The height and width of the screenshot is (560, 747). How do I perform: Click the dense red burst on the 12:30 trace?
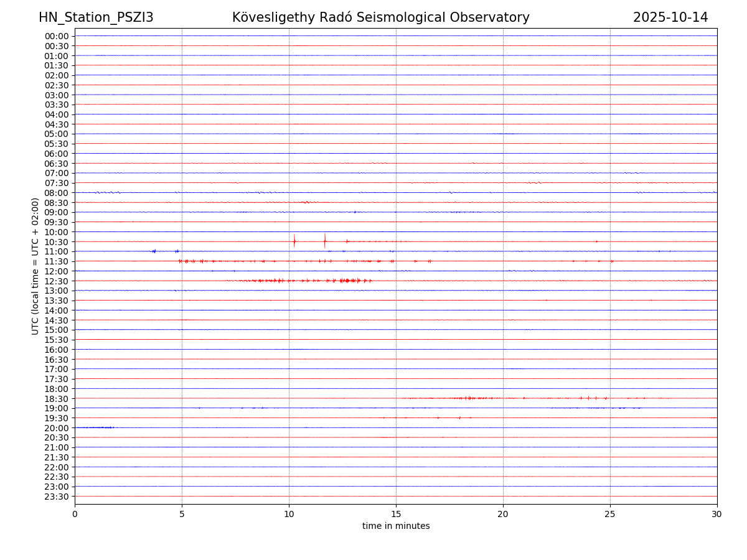(350, 281)
